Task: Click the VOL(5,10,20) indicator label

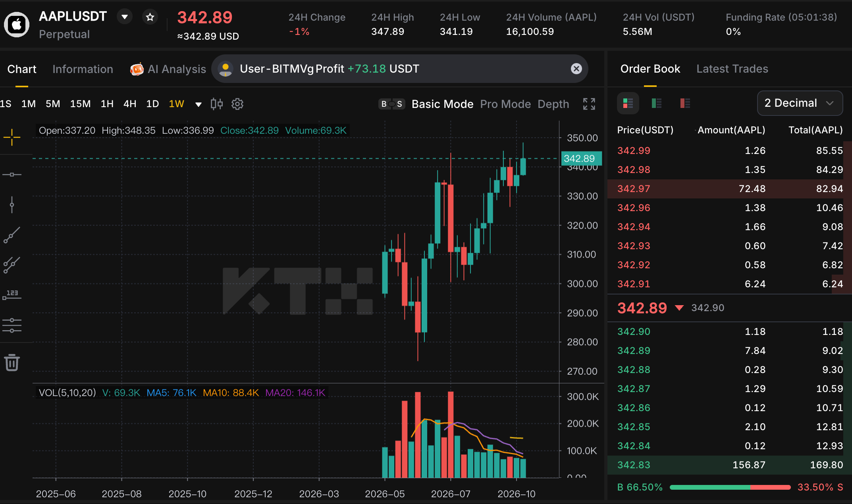Action: coord(67,393)
